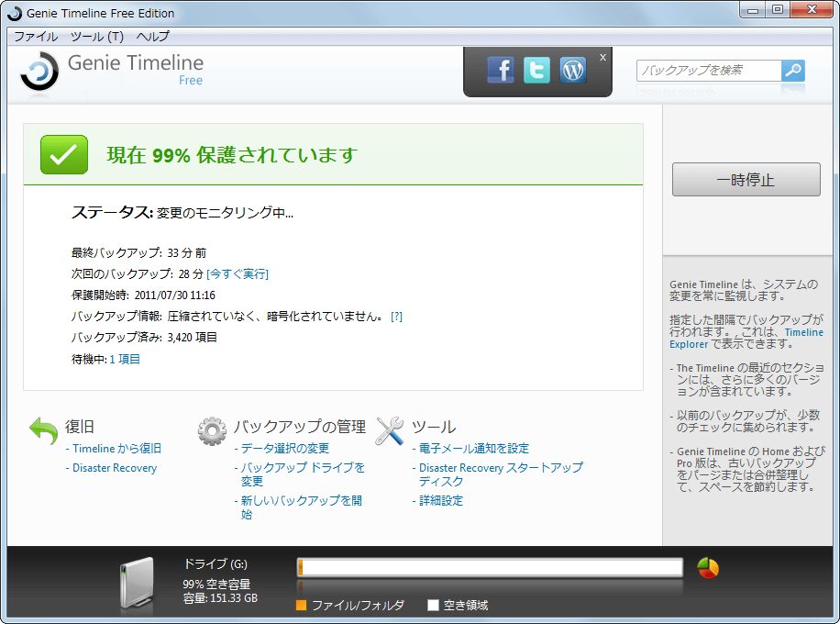Click the バックアップの管理 section heading
The image size is (840, 624).
[300, 427]
